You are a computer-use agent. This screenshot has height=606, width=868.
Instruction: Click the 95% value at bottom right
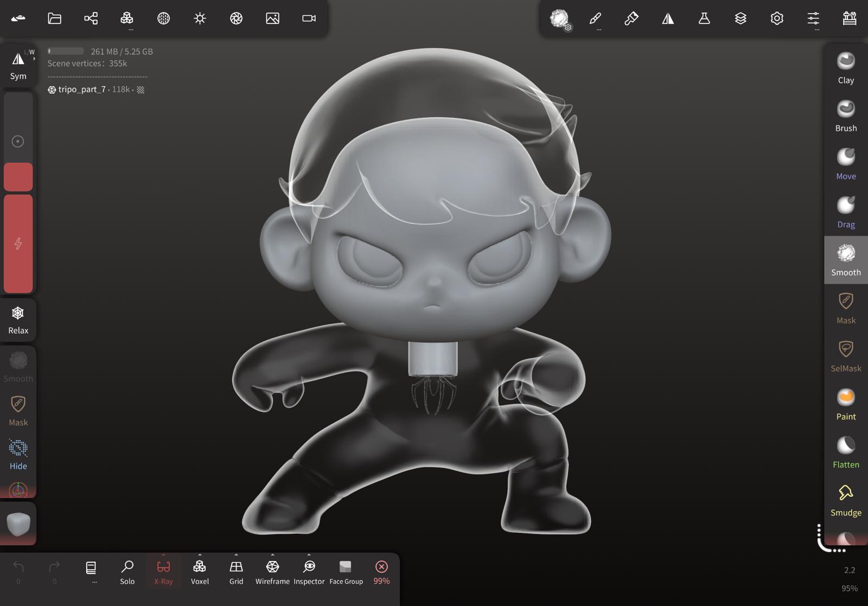tap(850, 588)
